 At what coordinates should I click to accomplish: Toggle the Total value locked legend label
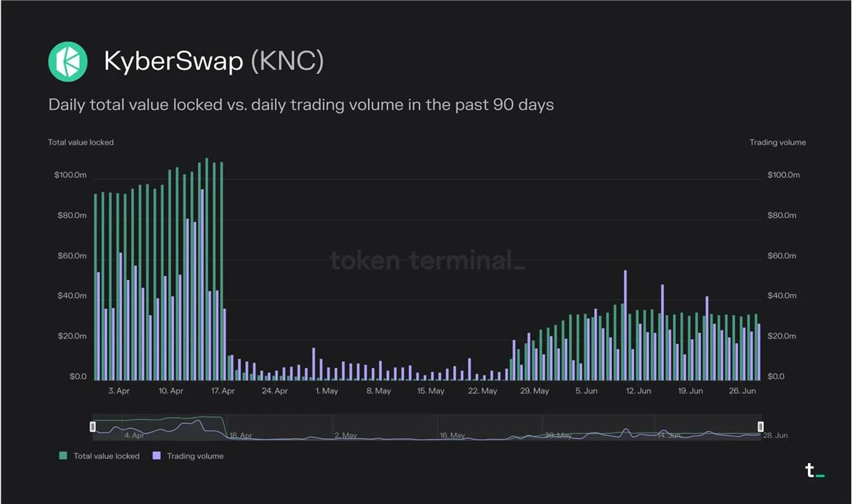pos(106,456)
